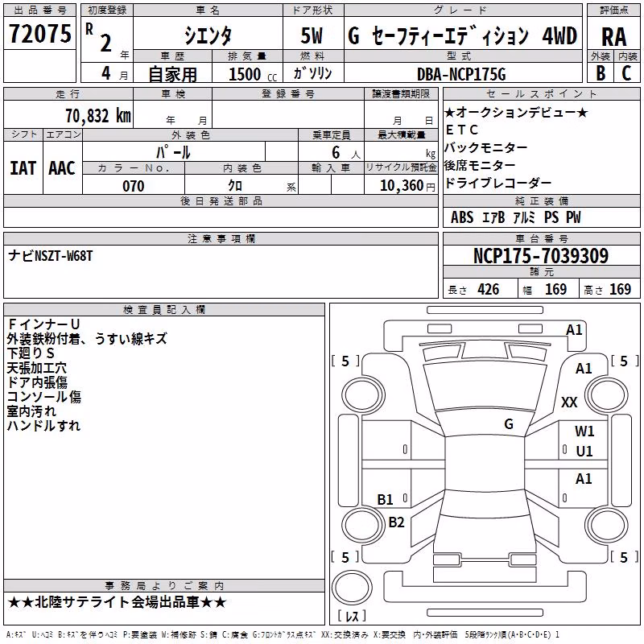Click the shift type IAT

pyautogui.click(x=23, y=168)
